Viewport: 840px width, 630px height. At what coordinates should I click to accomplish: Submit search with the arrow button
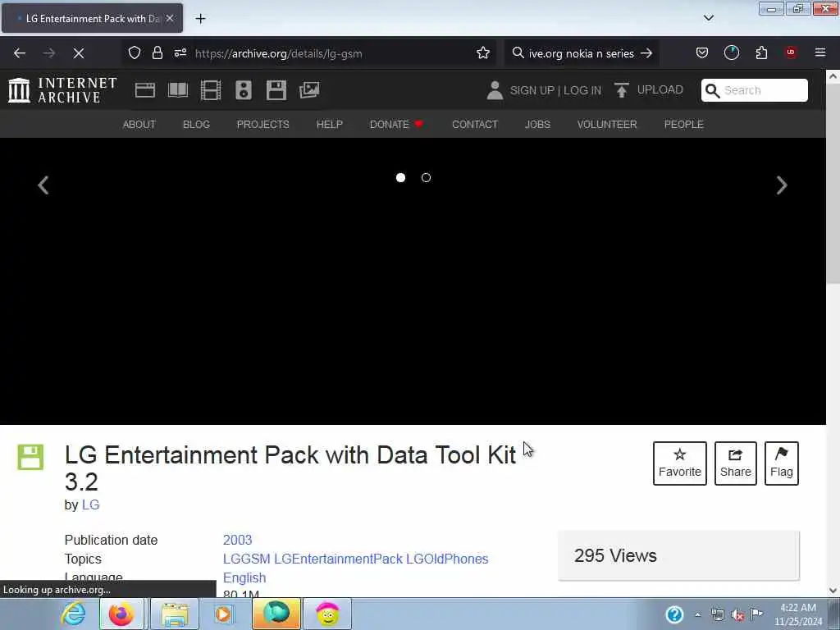[646, 53]
